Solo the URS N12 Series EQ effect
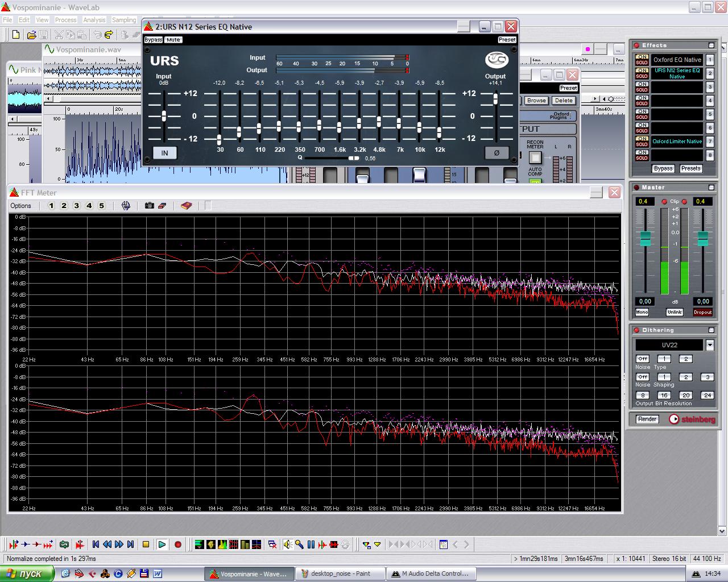 coord(642,76)
